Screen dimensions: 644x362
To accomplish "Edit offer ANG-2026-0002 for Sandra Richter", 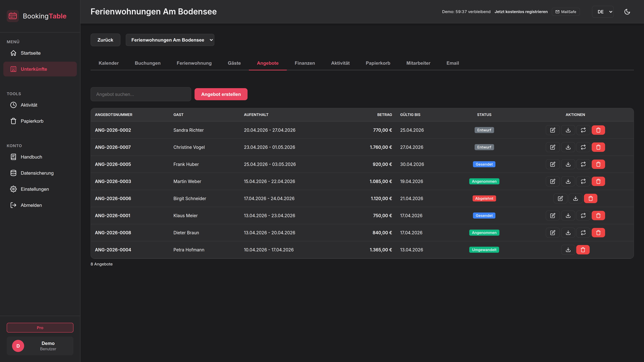I will [552, 130].
